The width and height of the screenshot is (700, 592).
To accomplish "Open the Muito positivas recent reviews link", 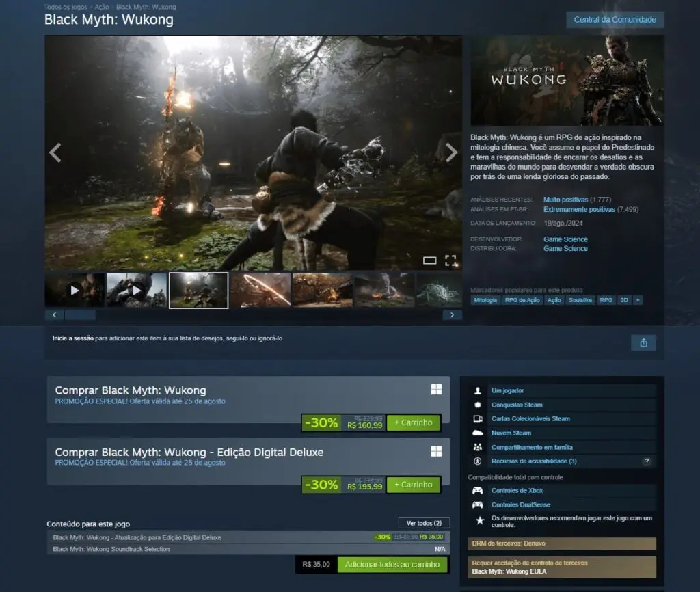I will [565, 200].
